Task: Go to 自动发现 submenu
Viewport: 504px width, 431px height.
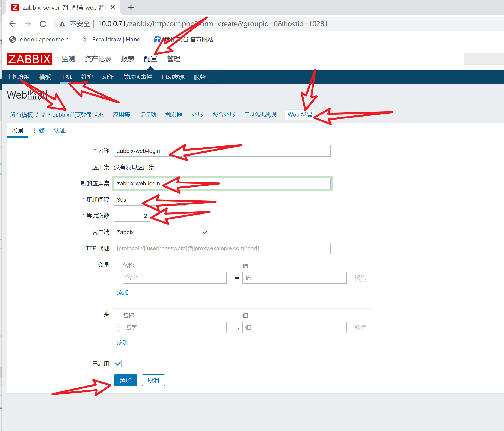Action: click(x=173, y=77)
